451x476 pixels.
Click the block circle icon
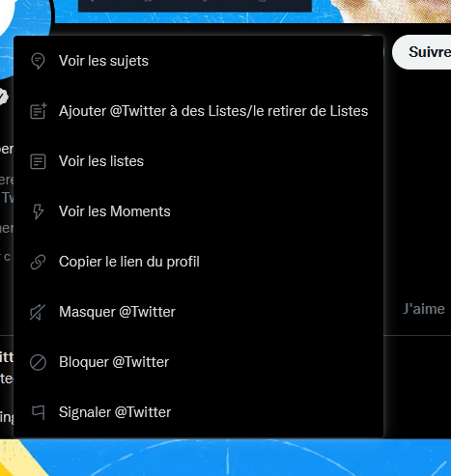[38, 362]
